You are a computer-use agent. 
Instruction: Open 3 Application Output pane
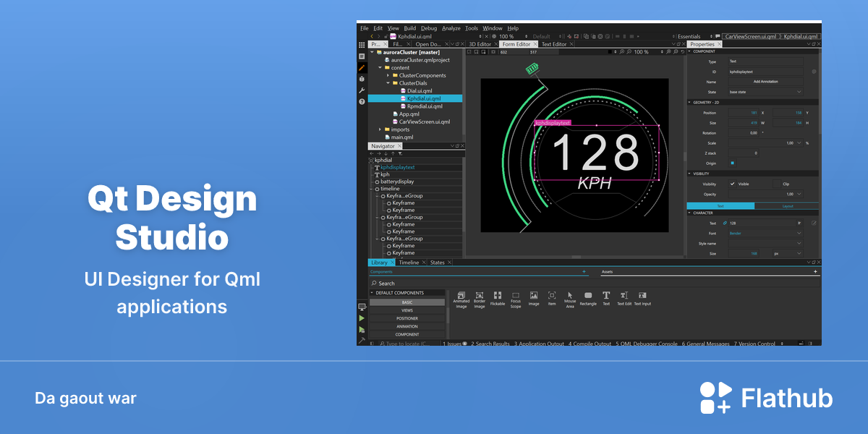click(539, 344)
